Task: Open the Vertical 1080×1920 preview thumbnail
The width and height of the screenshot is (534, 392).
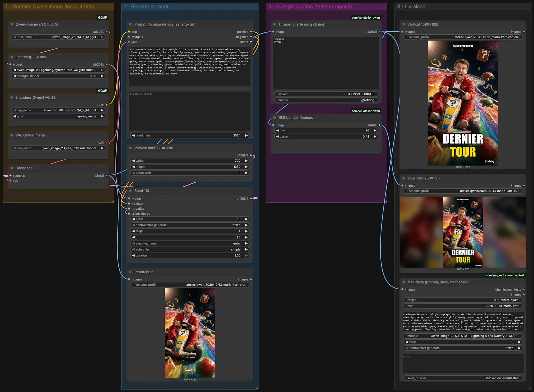Action: [463, 103]
